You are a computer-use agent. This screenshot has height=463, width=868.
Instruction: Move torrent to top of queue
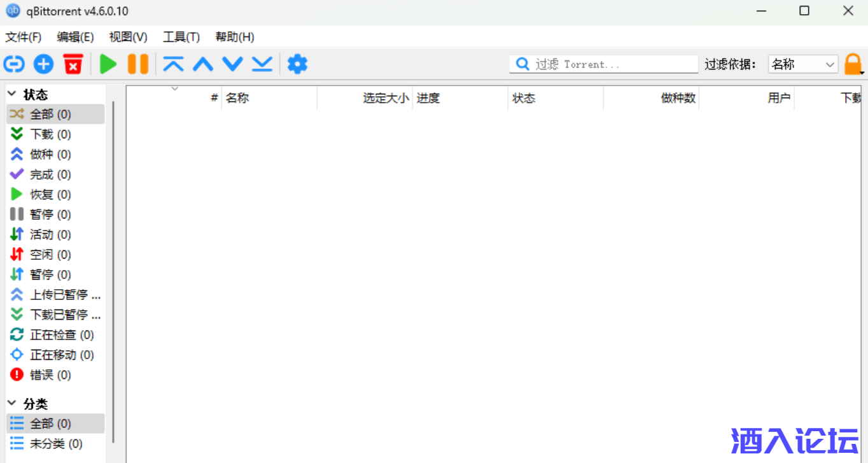[173, 64]
